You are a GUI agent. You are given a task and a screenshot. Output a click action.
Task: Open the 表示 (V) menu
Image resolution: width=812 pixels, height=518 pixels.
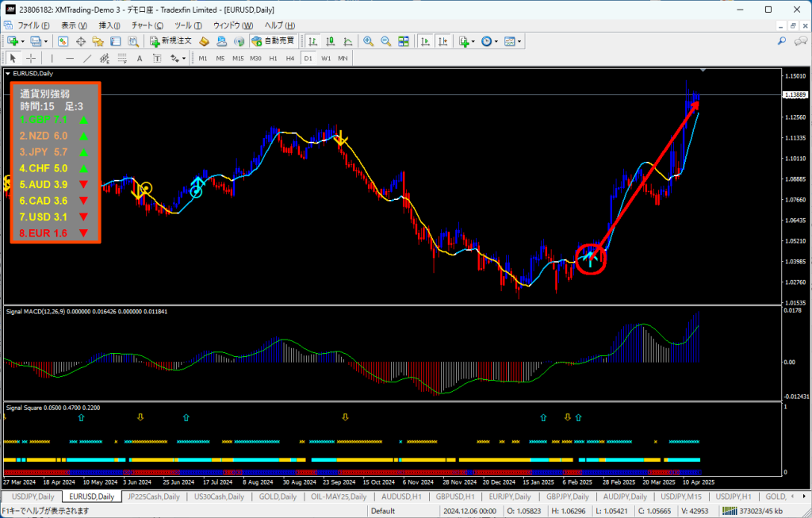click(74, 25)
